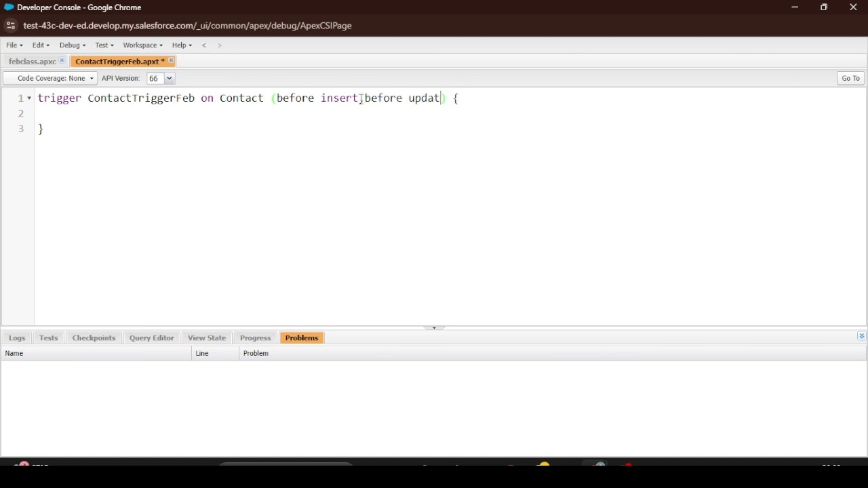The width and height of the screenshot is (868, 488).
Task: Click the ContactTriggerFeb name in code
Action: point(141,98)
